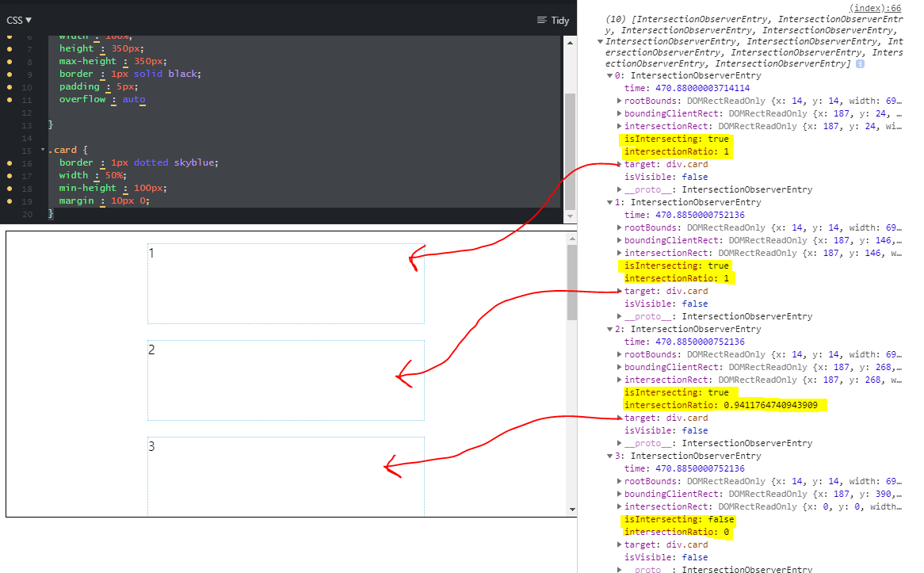Screen dimensions: 924x573
Task: Click CSS editor scrollbar down arrow
Action: coord(570,216)
